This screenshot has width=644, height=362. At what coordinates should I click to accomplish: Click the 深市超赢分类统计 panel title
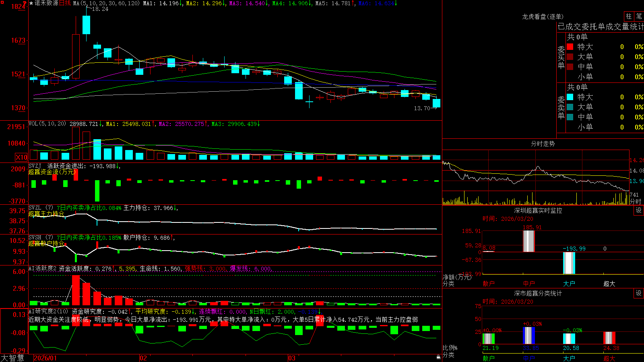click(x=538, y=293)
